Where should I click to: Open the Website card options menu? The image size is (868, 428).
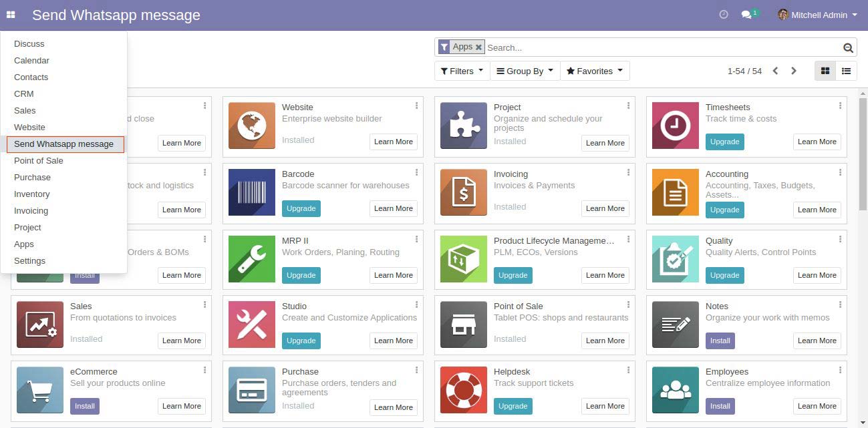(416, 105)
